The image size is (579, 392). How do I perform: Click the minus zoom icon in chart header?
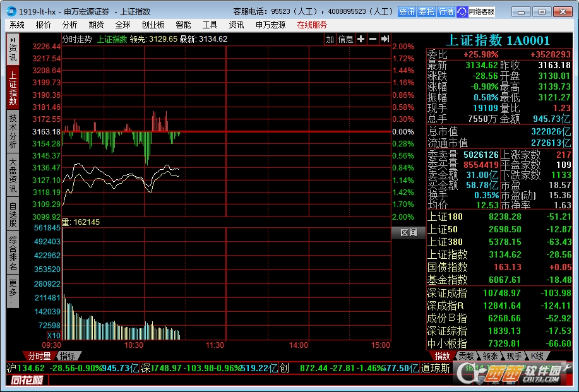click(x=373, y=39)
